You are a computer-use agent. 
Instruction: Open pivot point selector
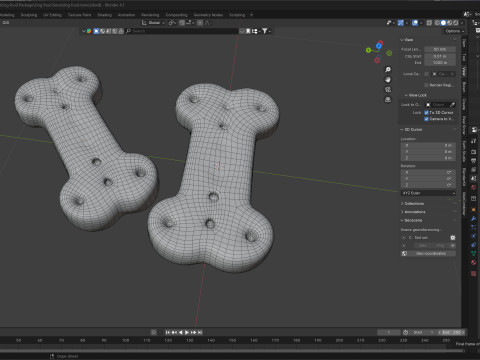(172, 23)
